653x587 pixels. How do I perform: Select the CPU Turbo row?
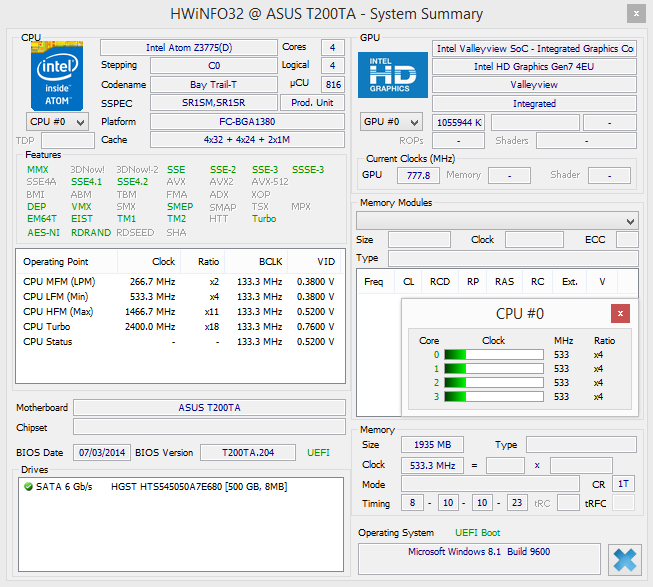click(x=179, y=327)
